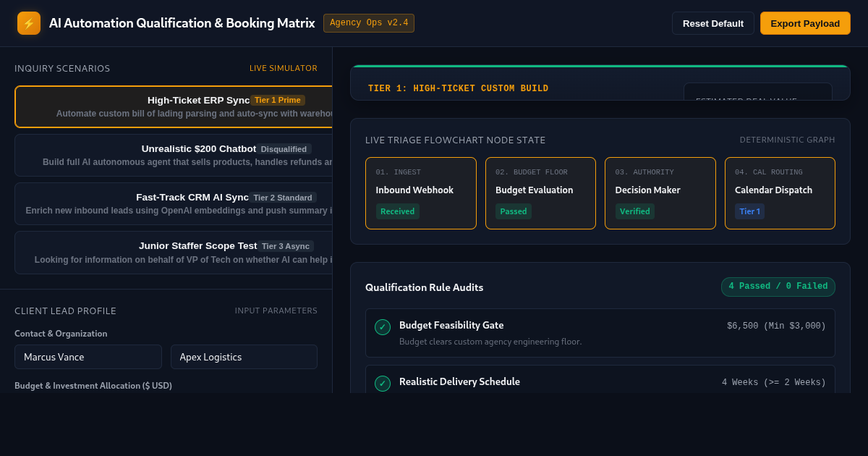Viewport: 868px width, 456px height.
Task: Click the Tier 1 badge in Calendar Dispatch
Action: coord(749,211)
